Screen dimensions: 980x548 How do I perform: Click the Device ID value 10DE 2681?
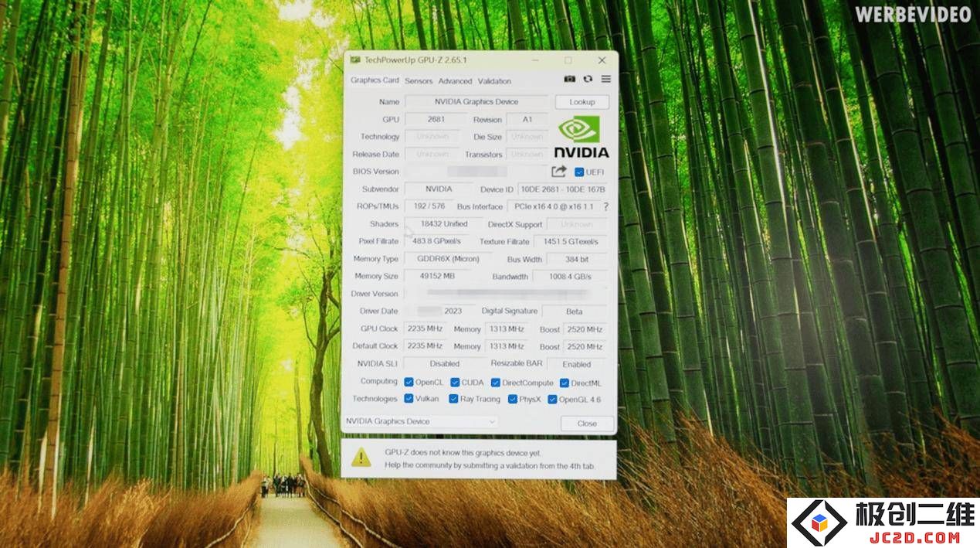(562, 189)
